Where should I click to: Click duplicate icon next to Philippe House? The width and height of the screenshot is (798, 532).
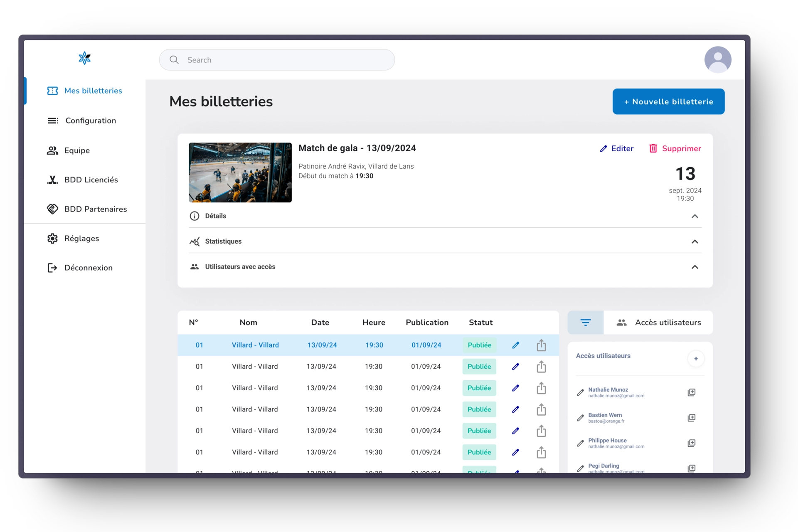691,443
